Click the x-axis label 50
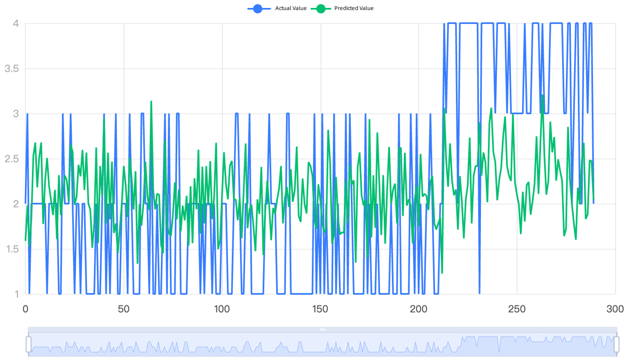Screen dimensions: 631x364 (x=123, y=309)
